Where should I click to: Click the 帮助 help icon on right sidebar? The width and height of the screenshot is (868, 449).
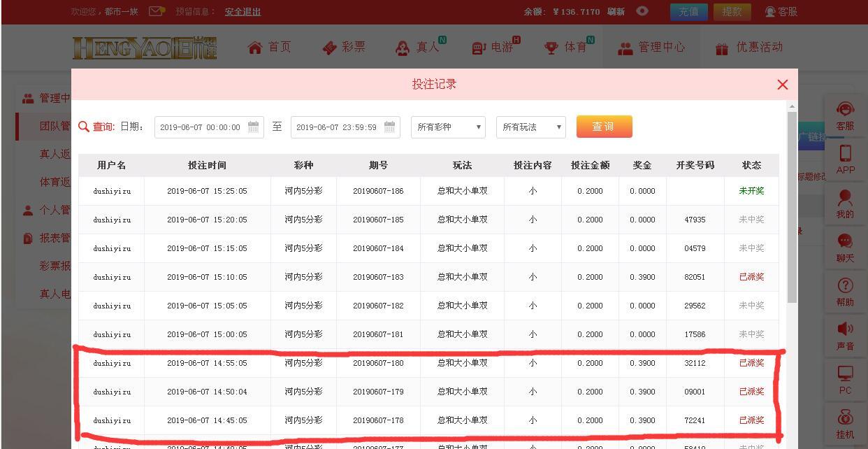coord(846,291)
